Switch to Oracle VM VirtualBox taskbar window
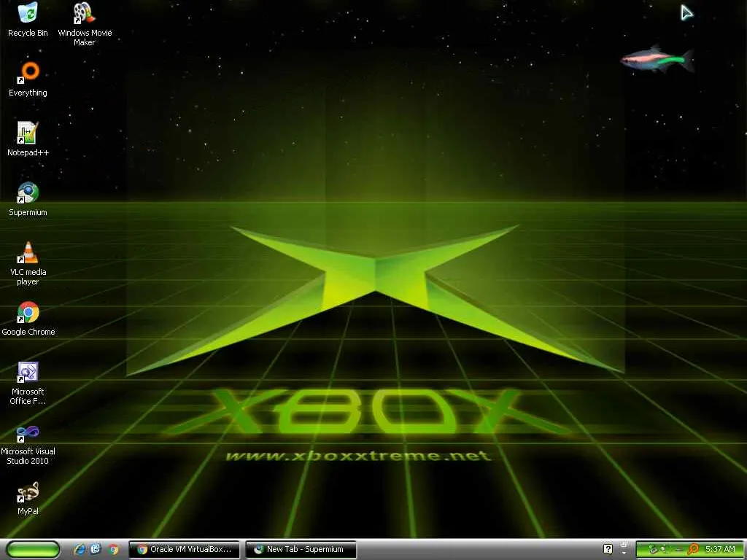This screenshot has width=747, height=560. click(x=185, y=549)
